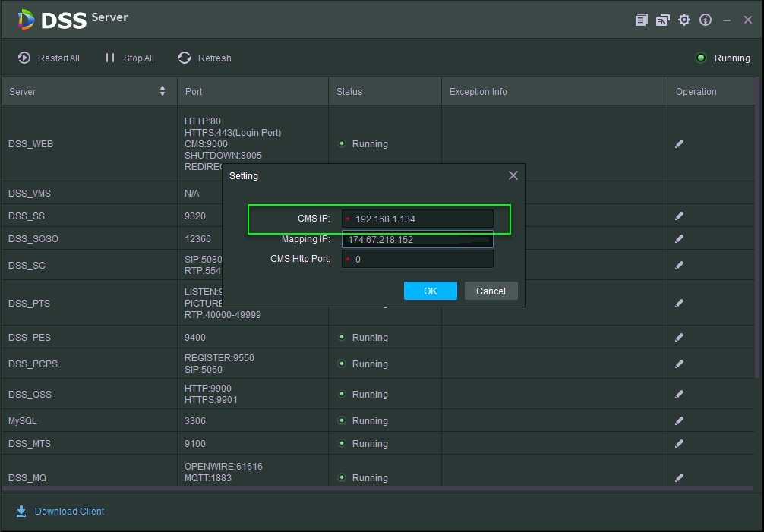This screenshot has width=764, height=532.
Task: Click the Download Client link
Action: (x=69, y=512)
